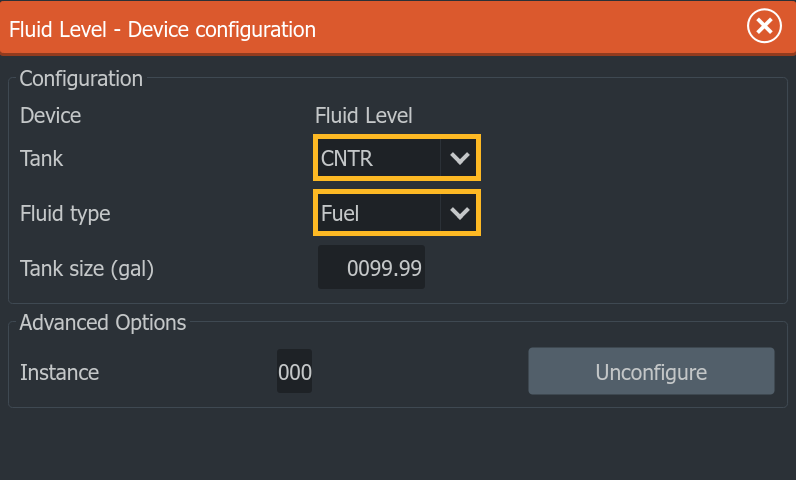This screenshot has height=480, width=796.
Task: Click the Fluid Level device name text
Action: pyautogui.click(x=363, y=116)
